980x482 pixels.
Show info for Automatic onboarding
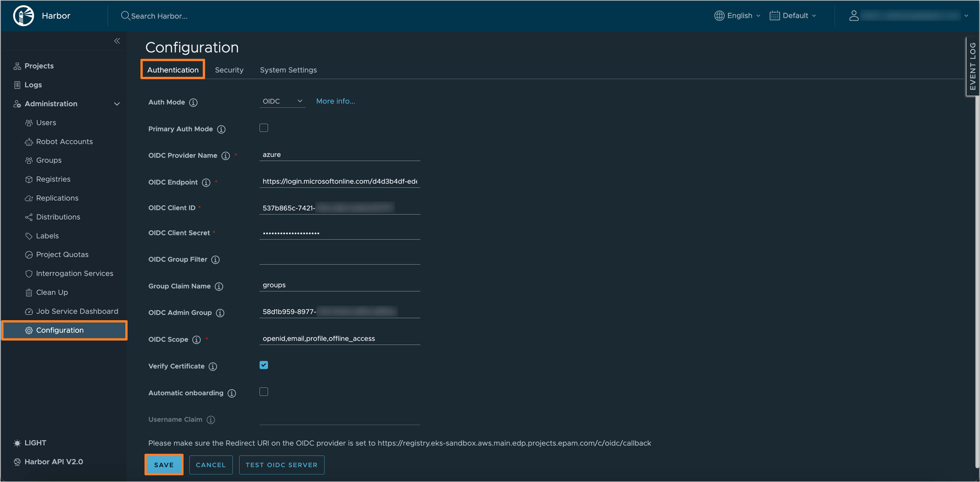(x=232, y=393)
